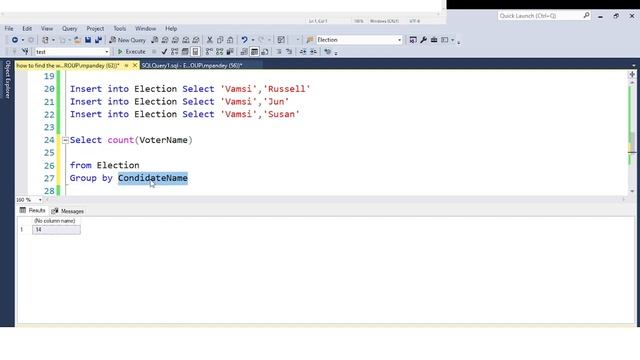Toggle Include Client Statistics

point(230,52)
